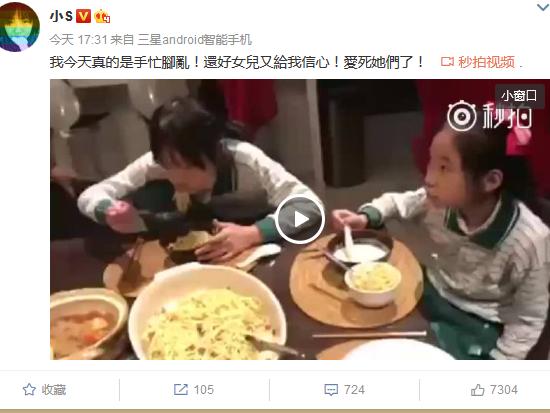
Task: Open the 小S user avatar
Action: (19, 26)
